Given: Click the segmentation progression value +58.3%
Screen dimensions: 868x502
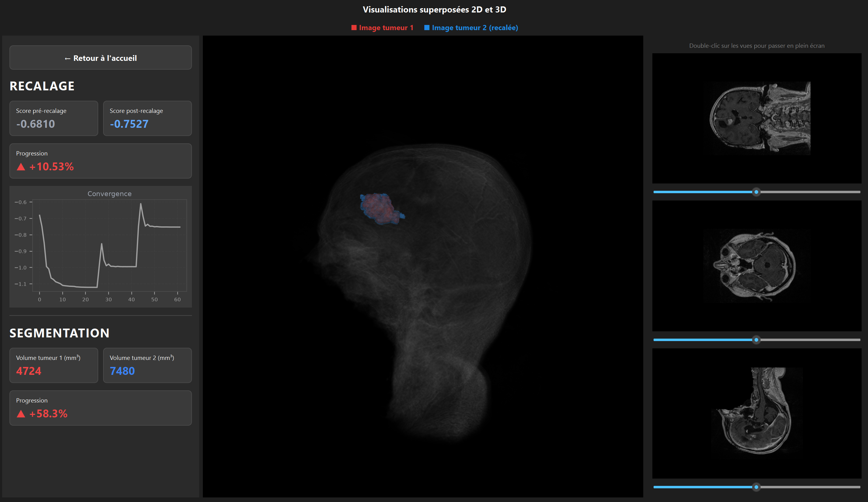Looking at the screenshot, I should click(x=48, y=414).
